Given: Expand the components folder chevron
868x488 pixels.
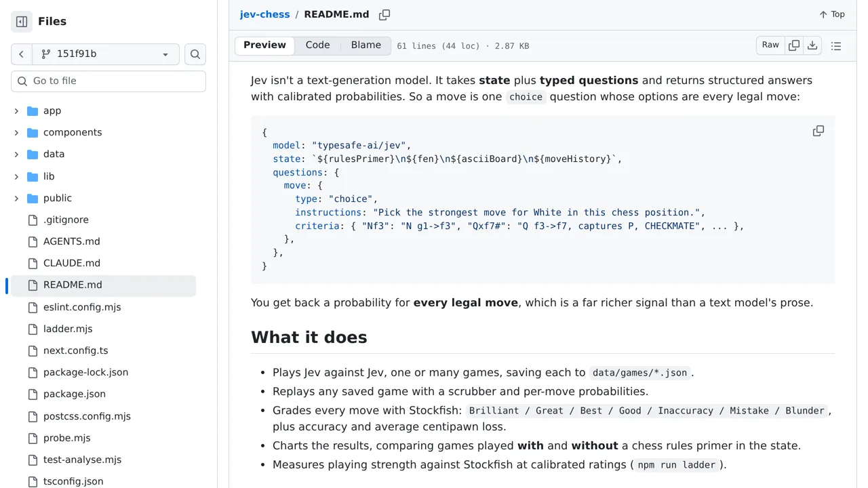Looking at the screenshot, I should (x=16, y=132).
